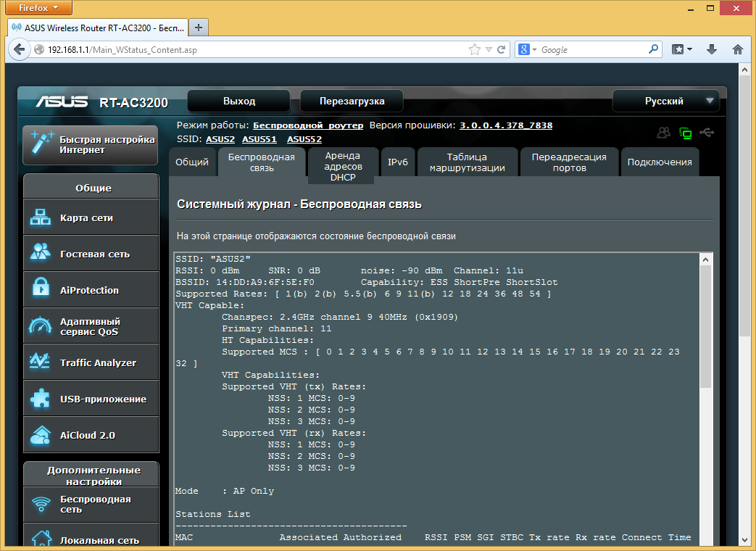Screen dimensions: 756x551
Task: Click the AiCloud 2.0 cloud icon
Action: tap(41, 435)
